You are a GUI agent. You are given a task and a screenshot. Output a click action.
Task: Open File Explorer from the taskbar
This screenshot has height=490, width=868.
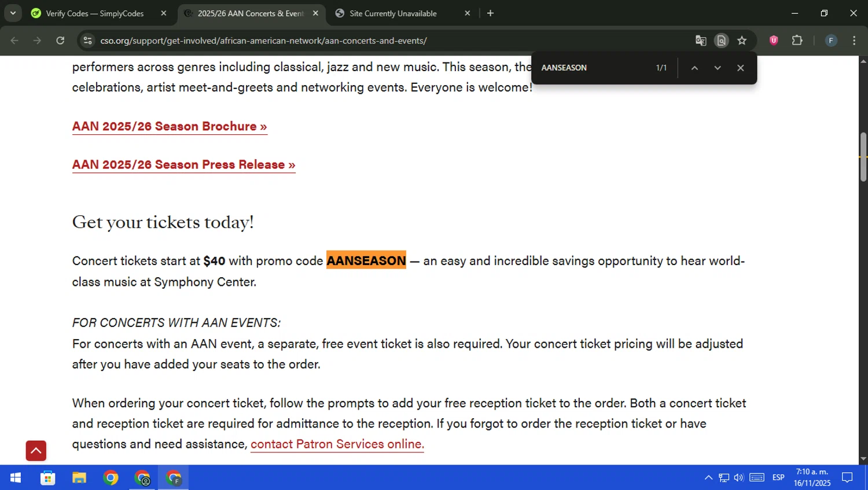click(x=79, y=478)
